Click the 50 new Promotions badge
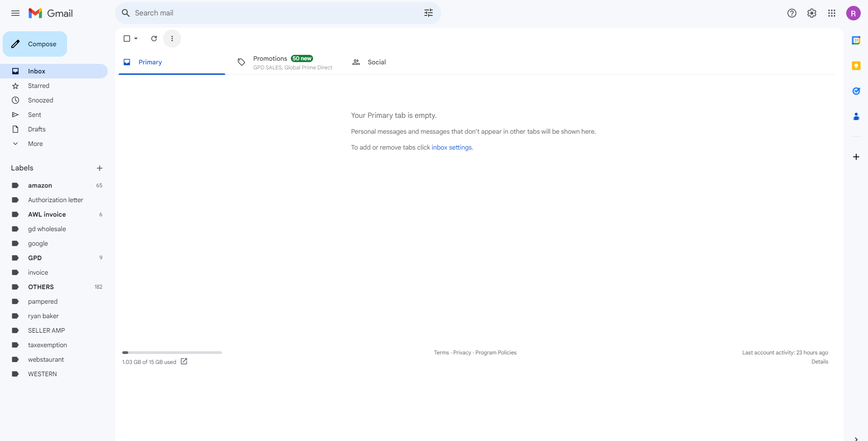 302,58
